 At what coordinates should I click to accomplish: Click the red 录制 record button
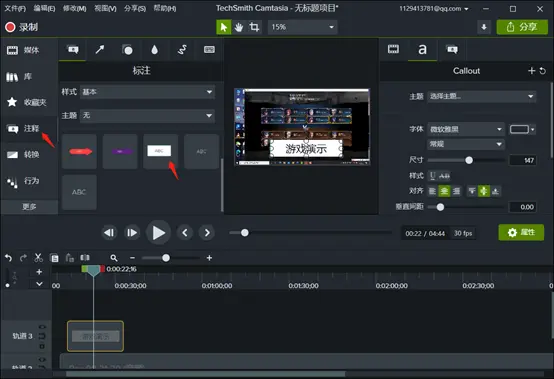[x=22, y=27]
